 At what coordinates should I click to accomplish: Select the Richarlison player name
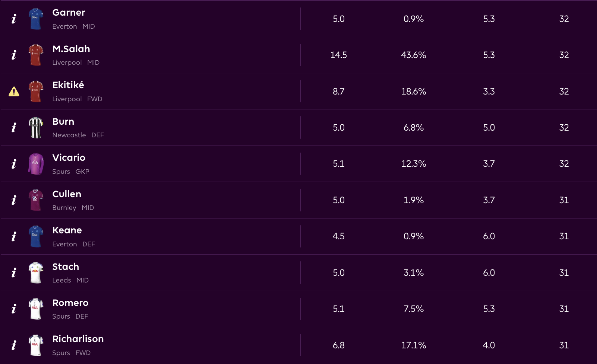pyautogui.click(x=78, y=339)
